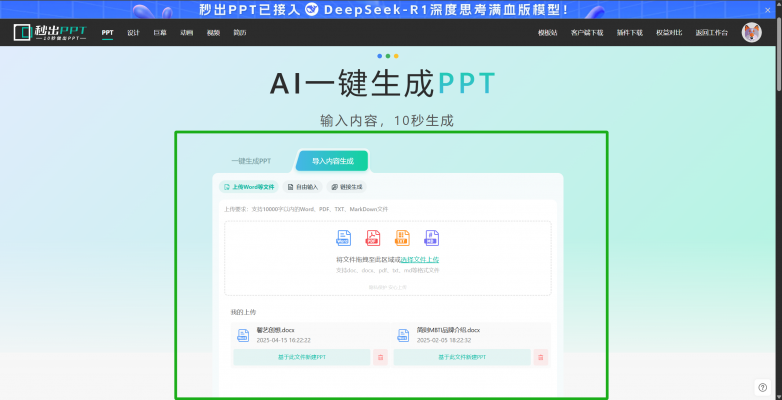Click the file drop zone area
This screenshot has height=400, width=782.
[x=388, y=258]
